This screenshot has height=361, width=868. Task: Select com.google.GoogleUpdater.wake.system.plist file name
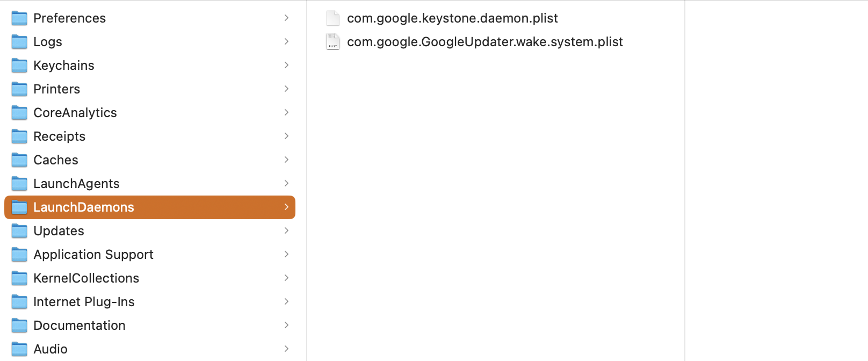(484, 42)
